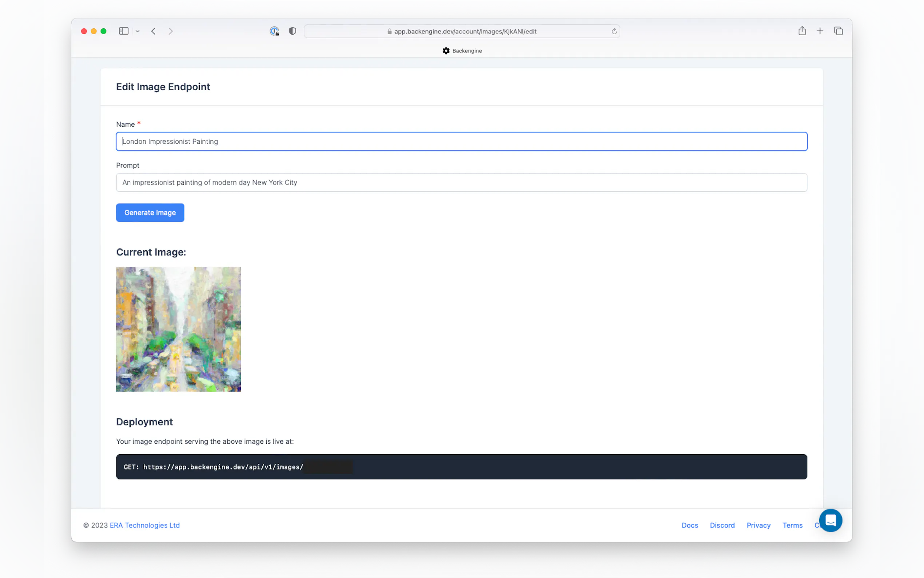Open the Share sheet icon
Image resolution: width=924 pixels, height=578 pixels.
point(802,31)
